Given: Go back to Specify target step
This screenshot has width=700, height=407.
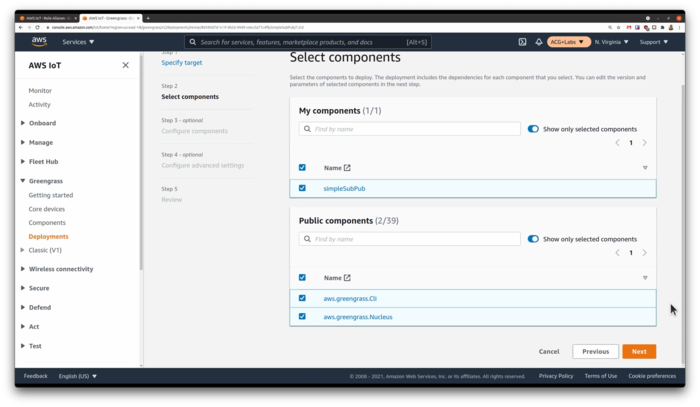Looking at the screenshot, I should click(182, 62).
